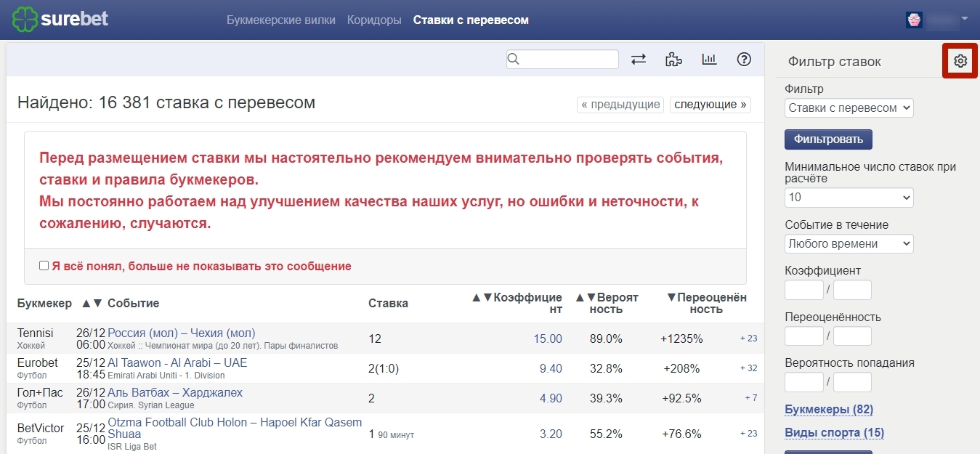Click the Фильтровать button
This screenshot has width=980, height=454.
click(828, 139)
